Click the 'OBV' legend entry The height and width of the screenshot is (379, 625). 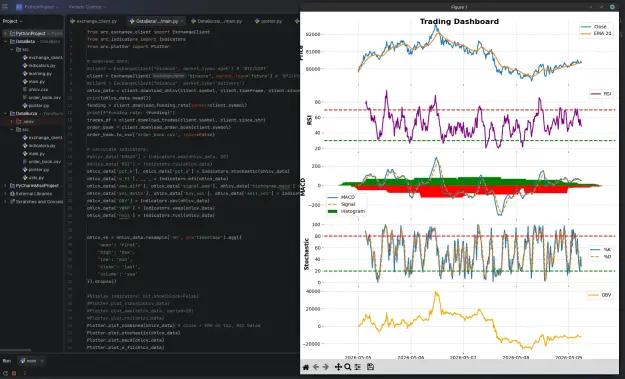point(600,295)
